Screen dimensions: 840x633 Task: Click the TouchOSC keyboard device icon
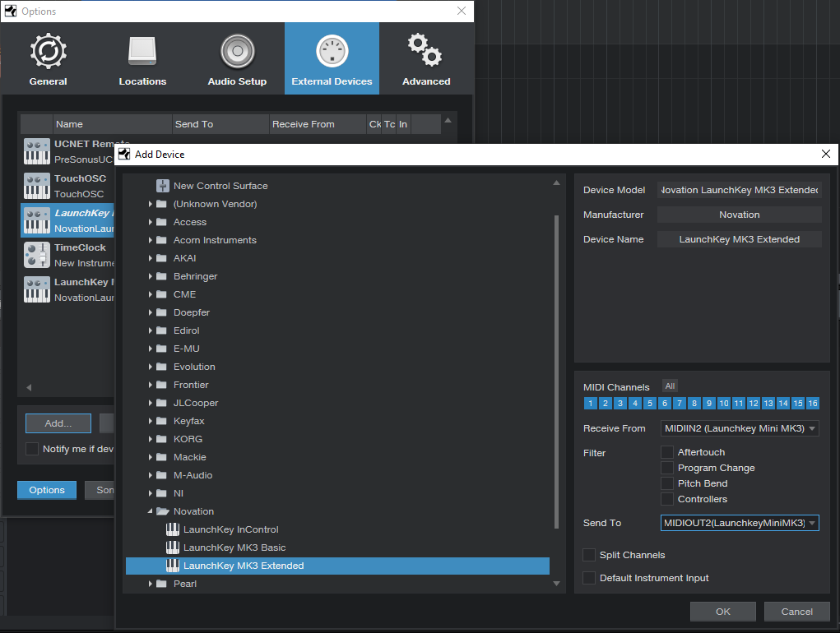37,186
